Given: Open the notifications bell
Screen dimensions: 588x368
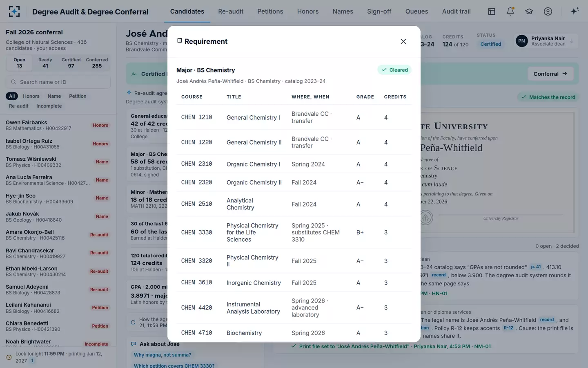Looking at the screenshot, I should coord(510,11).
